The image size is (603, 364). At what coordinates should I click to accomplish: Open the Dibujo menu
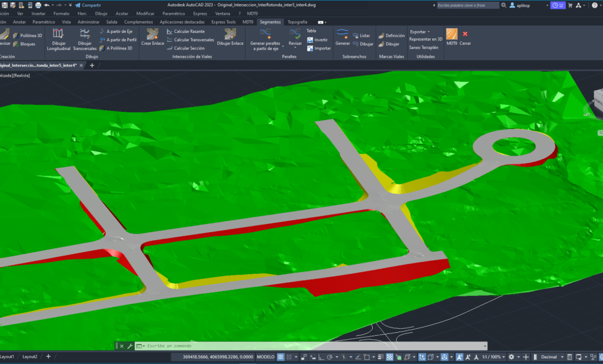[x=101, y=14]
